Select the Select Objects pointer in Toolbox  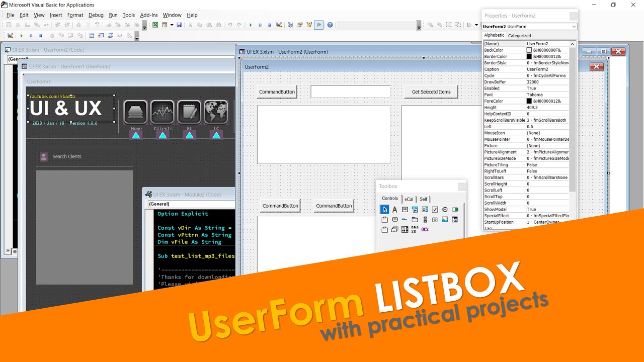[385, 210]
